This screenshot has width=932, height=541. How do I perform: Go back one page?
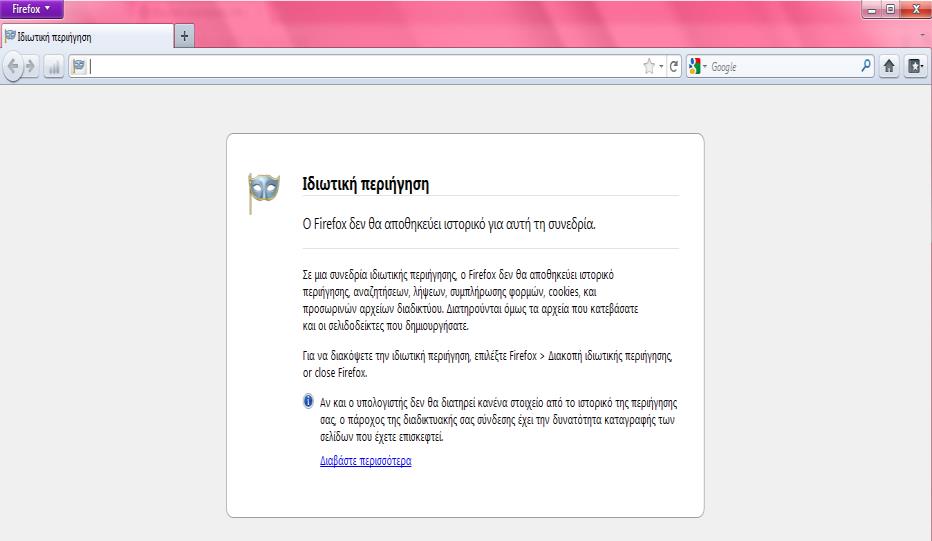click(12, 66)
